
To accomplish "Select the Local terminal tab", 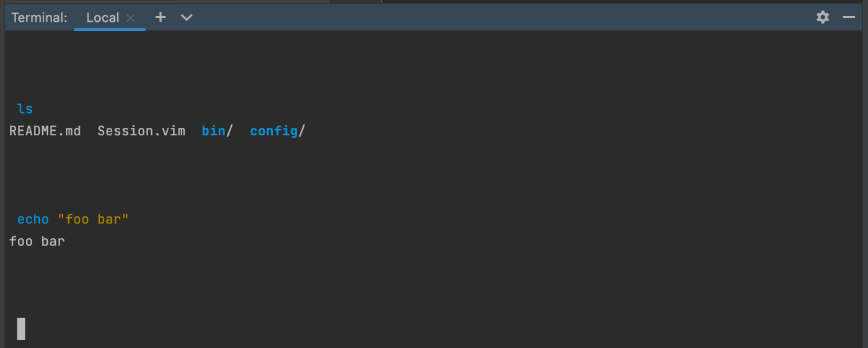I will click(x=102, y=17).
